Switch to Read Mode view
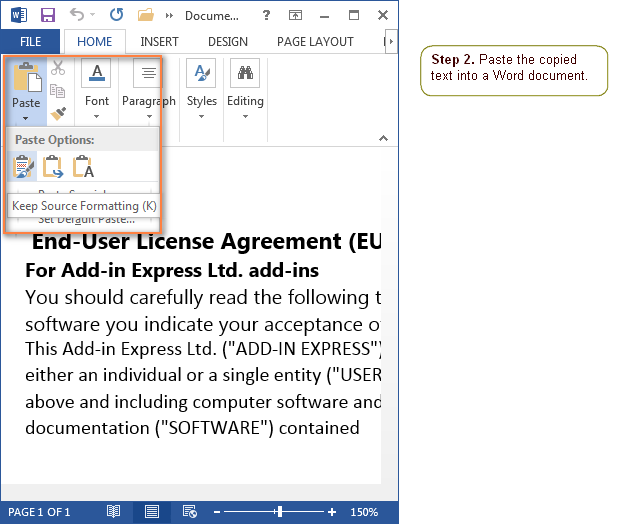Image resolution: width=630 pixels, height=524 pixels. [113, 512]
